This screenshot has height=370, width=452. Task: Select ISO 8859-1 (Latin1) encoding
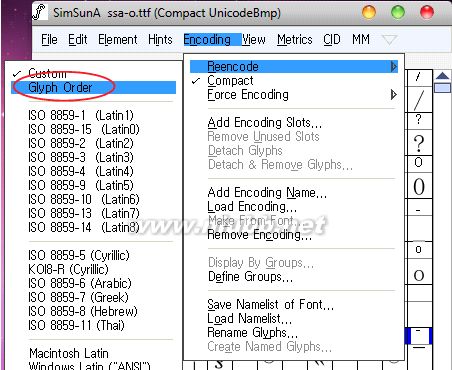tap(81, 116)
